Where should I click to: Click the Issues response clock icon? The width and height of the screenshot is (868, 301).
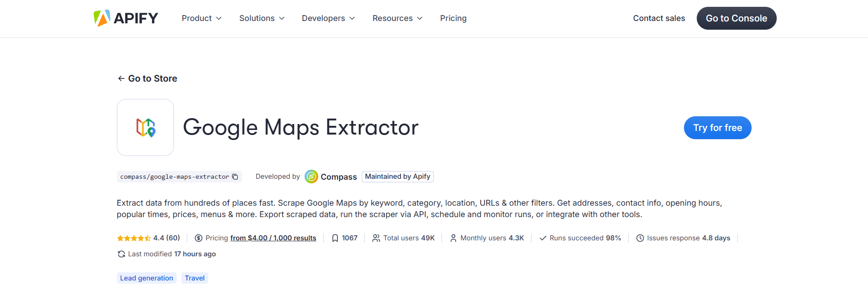coord(640,238)
